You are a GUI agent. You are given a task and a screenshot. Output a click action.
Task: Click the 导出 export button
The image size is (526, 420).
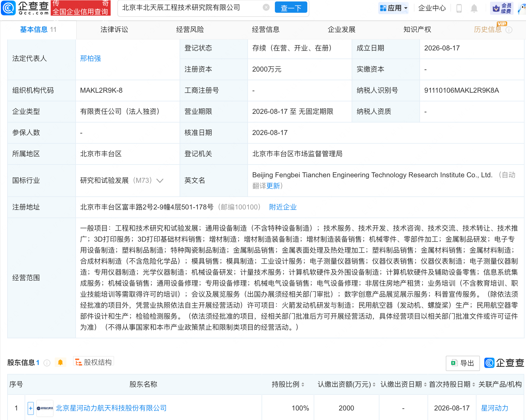(463, 363)
